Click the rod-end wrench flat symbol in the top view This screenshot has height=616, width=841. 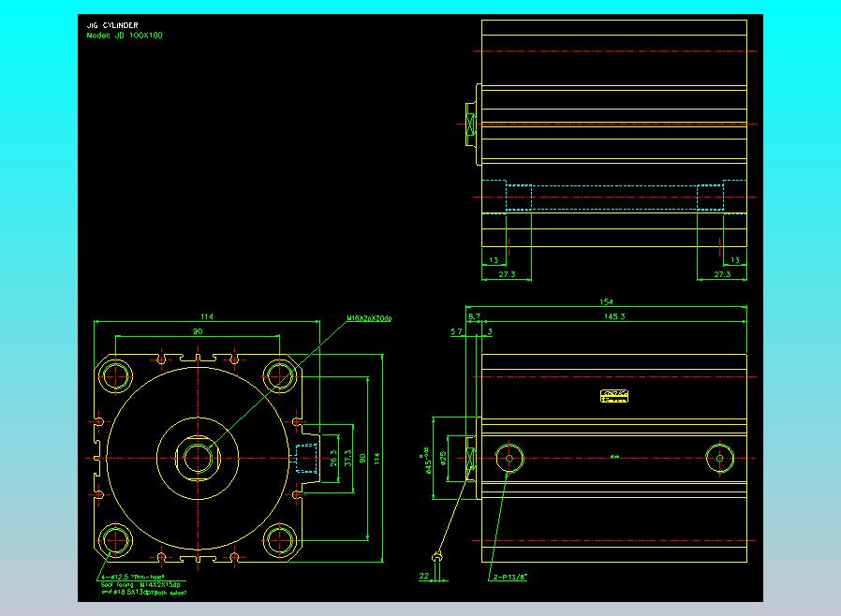470,125
